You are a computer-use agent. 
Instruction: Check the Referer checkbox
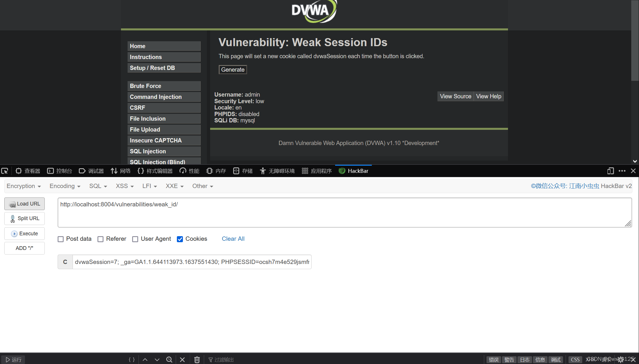coord(100,239)
